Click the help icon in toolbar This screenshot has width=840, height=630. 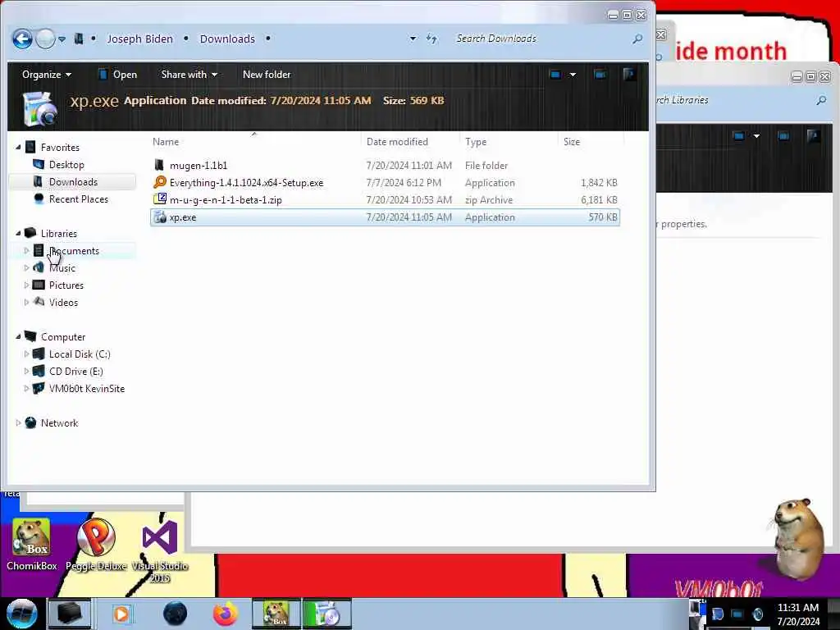(x=629, y=75)
